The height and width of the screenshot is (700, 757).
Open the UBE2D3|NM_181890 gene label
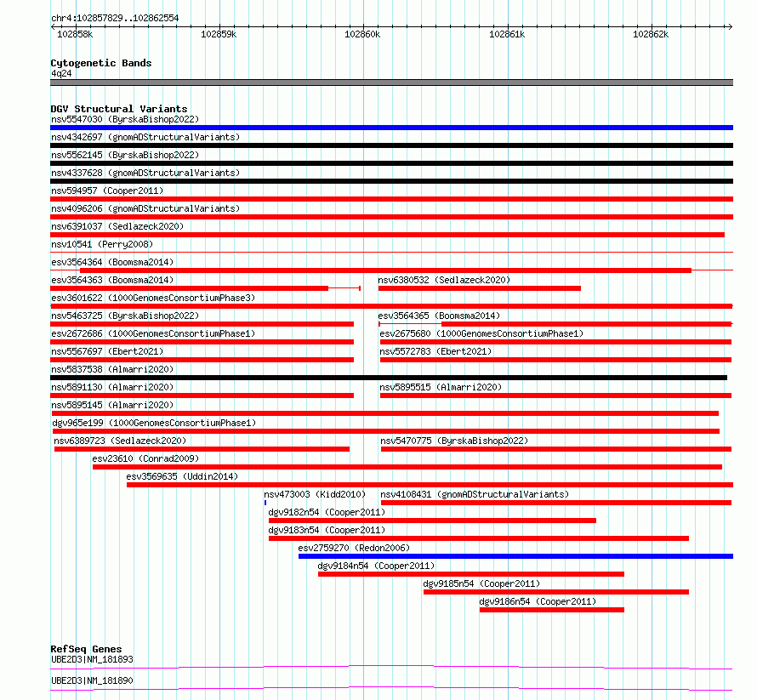92,680
